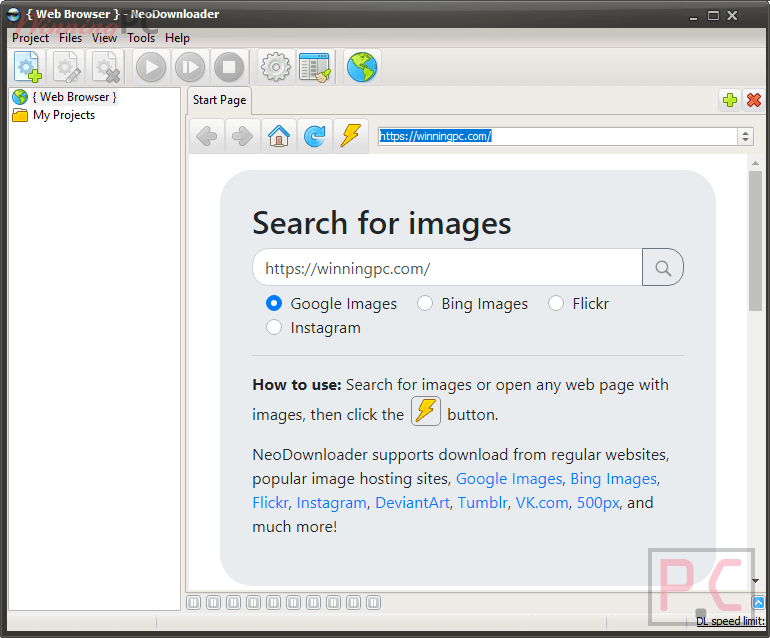Click the image search text field
Viewport: 770px width, 638px height.
tap(447, 268)
